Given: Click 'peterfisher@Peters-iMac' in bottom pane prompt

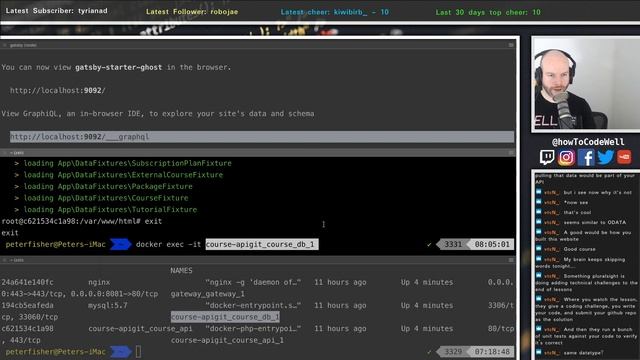Looking at the screenshot, I should 56,351.
